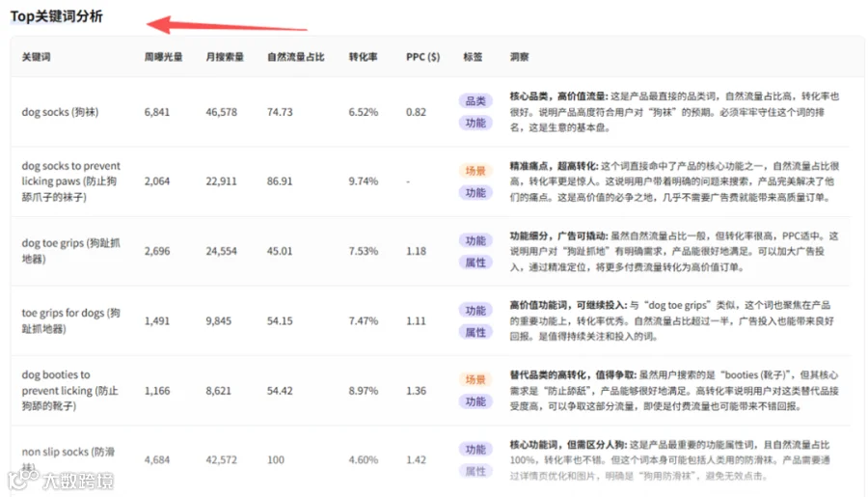Click conversion rate 4.60%
868x497 pixels.
pos(364,460)
